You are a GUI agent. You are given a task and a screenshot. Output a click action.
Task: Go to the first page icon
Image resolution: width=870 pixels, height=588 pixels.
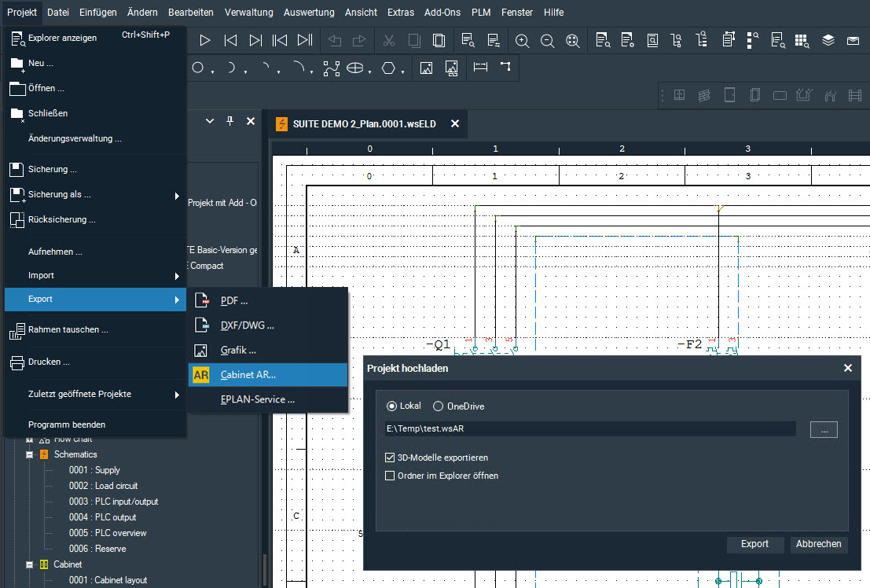pos(280,40)
